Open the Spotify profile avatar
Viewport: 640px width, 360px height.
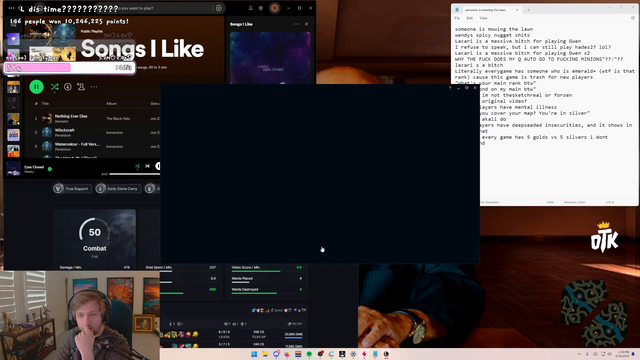[x=275, y=8]
